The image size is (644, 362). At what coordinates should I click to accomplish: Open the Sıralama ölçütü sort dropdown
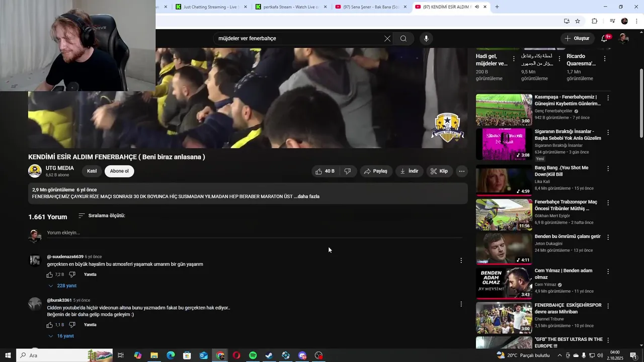tap(102, 216)
